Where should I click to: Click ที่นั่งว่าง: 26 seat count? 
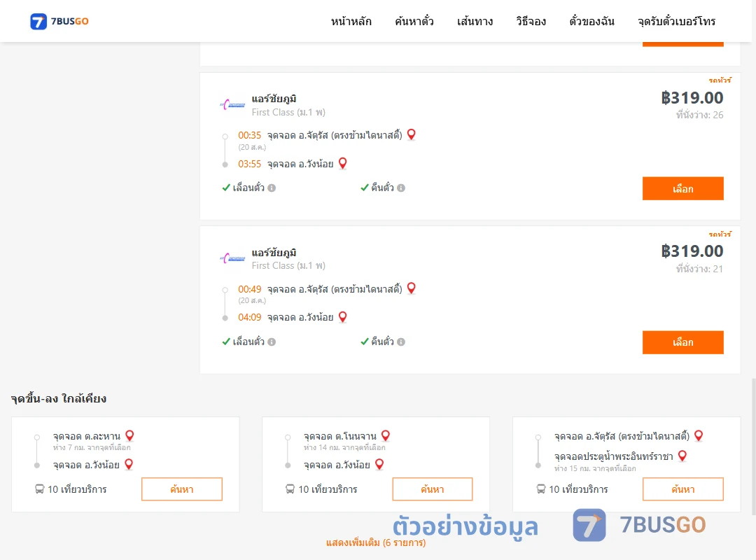(x=699, y=115)
